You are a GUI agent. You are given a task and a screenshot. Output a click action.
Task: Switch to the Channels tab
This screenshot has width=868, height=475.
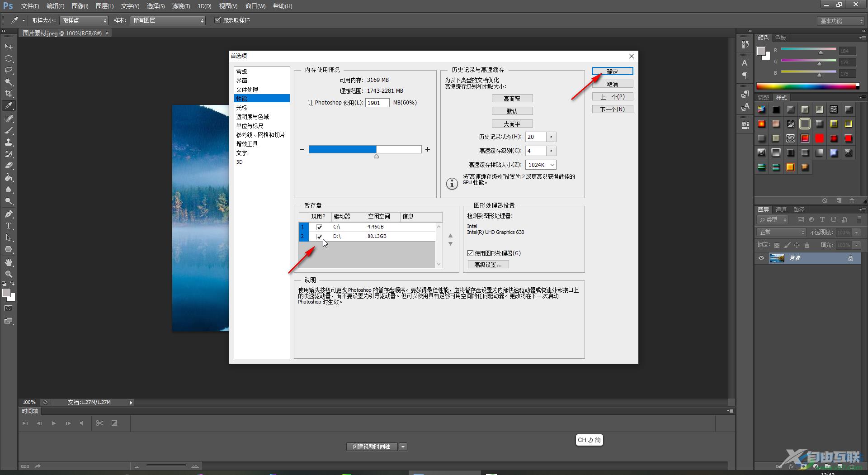pos(781,209)
